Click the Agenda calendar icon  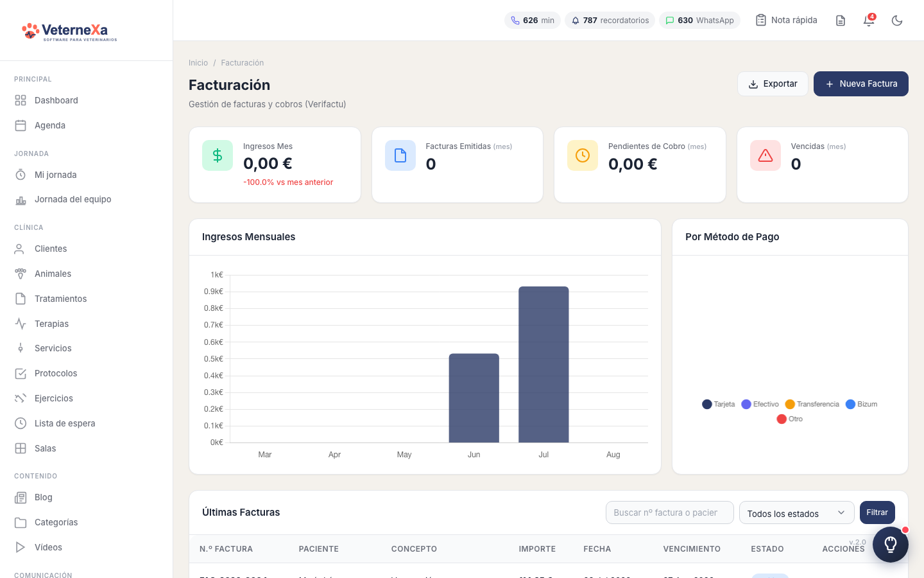coord(21,125)
